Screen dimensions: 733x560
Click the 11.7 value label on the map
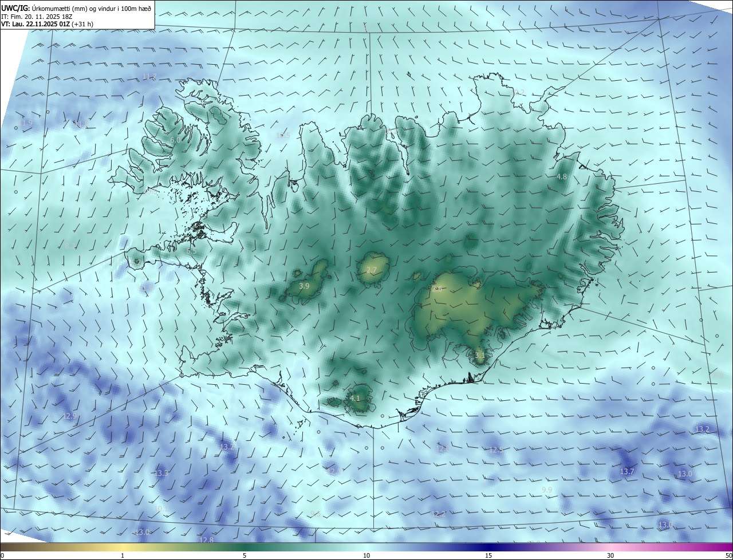[149, 77]
